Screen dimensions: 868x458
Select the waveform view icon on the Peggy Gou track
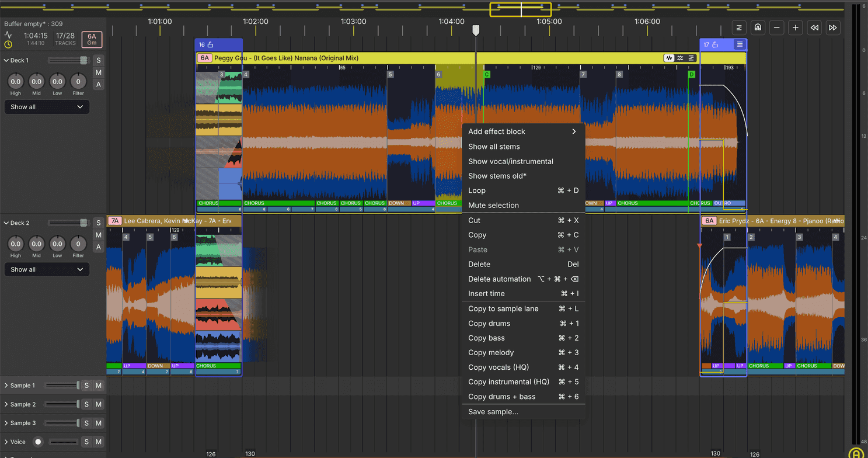click(669, 58)
